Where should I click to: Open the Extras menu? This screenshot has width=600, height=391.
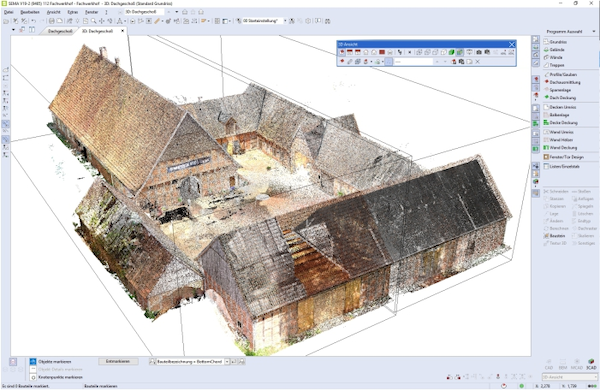click(x=73, y=12)
